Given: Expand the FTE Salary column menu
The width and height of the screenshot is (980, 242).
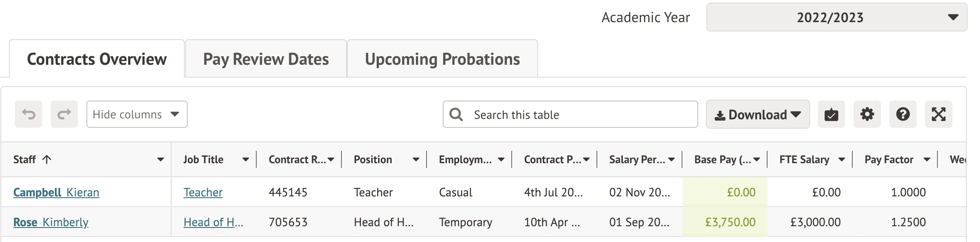Looking at the screenshot, I should [x=842, y=160].
